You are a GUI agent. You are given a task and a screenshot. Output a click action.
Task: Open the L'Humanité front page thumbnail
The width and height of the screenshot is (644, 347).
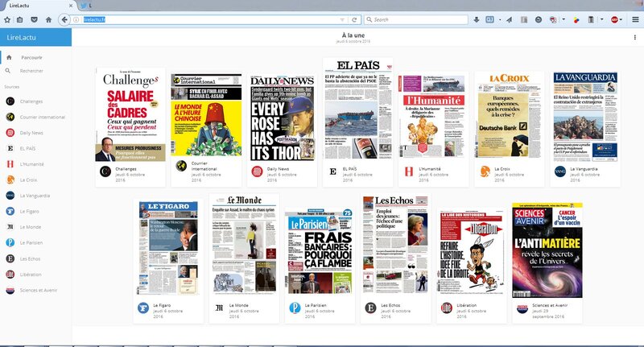coord(433,116)
